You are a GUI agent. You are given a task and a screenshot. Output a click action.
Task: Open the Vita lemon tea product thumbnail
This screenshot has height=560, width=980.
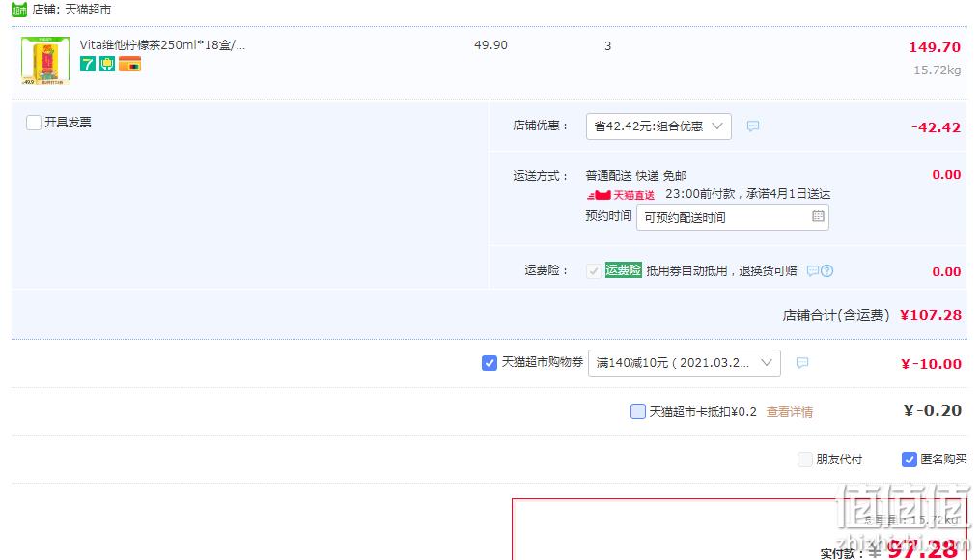click(45, 61)
